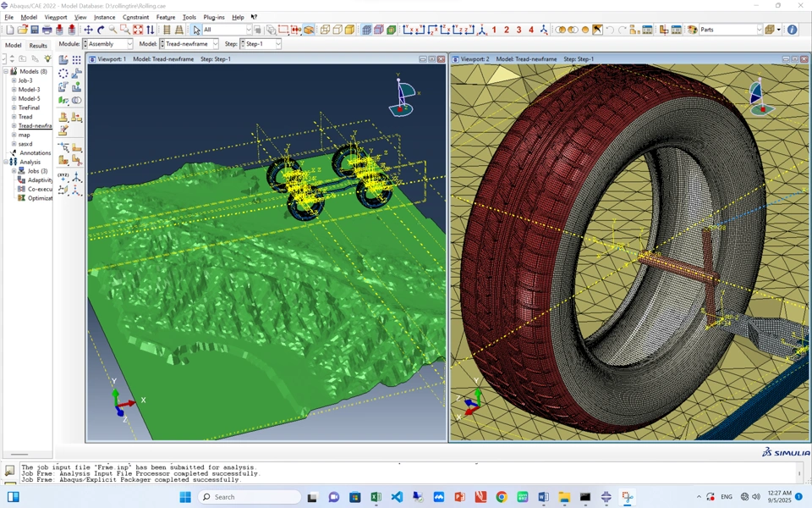Image resolution: width=812 pixels, height=508 pixels.
Task: Click the Auto-Fit View icon
Action: 138,30
